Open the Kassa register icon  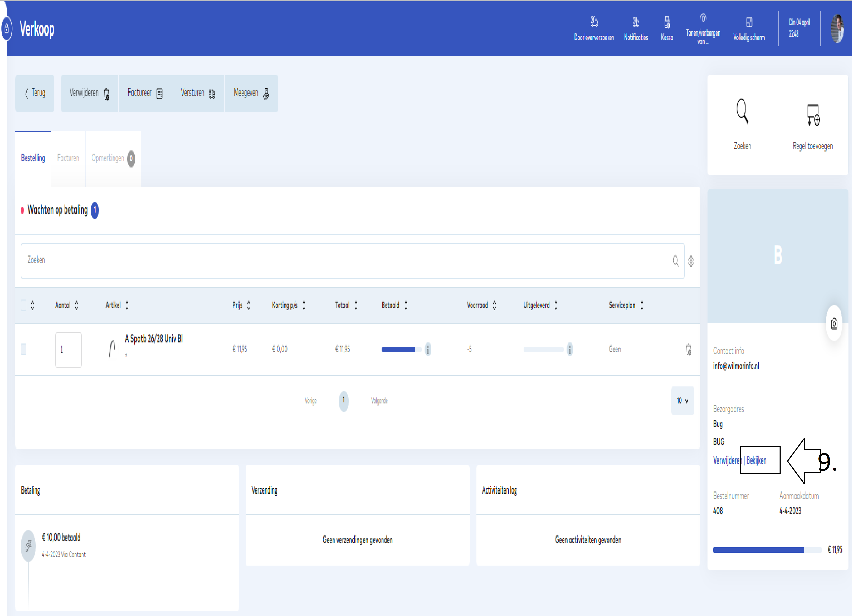coord(667,23)
